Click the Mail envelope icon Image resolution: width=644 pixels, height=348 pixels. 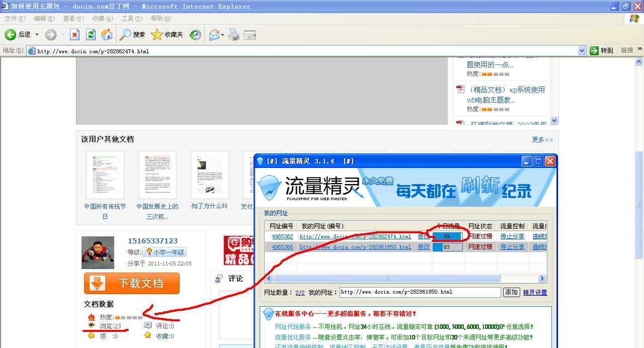[x=214, y=35]
